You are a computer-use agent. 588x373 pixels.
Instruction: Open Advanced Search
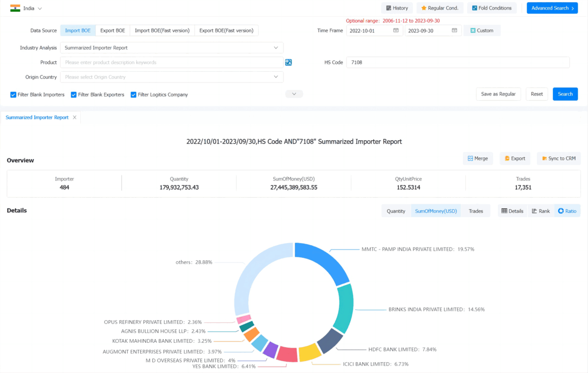552,8
